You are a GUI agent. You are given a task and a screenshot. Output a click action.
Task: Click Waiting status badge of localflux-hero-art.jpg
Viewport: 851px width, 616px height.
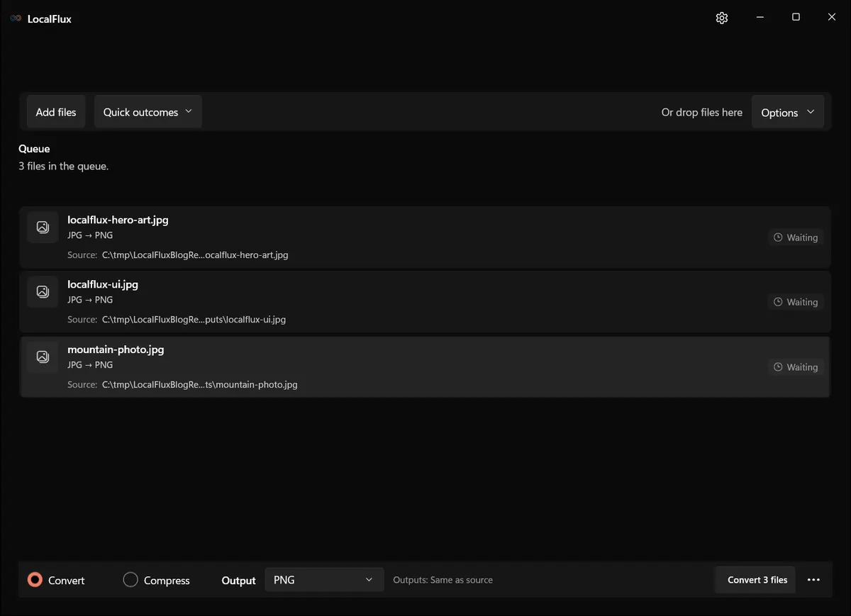(x=796, y=237)
